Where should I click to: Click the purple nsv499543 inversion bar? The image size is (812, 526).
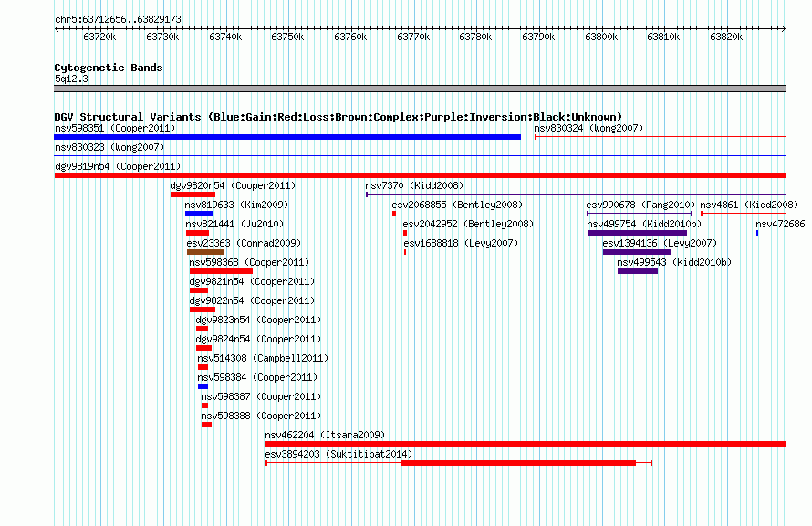638,271
